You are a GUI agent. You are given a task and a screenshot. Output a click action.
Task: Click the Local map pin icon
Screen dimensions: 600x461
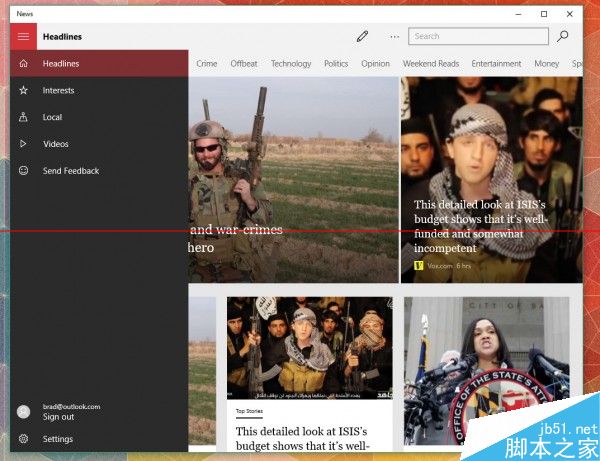[x=23, y=117]
